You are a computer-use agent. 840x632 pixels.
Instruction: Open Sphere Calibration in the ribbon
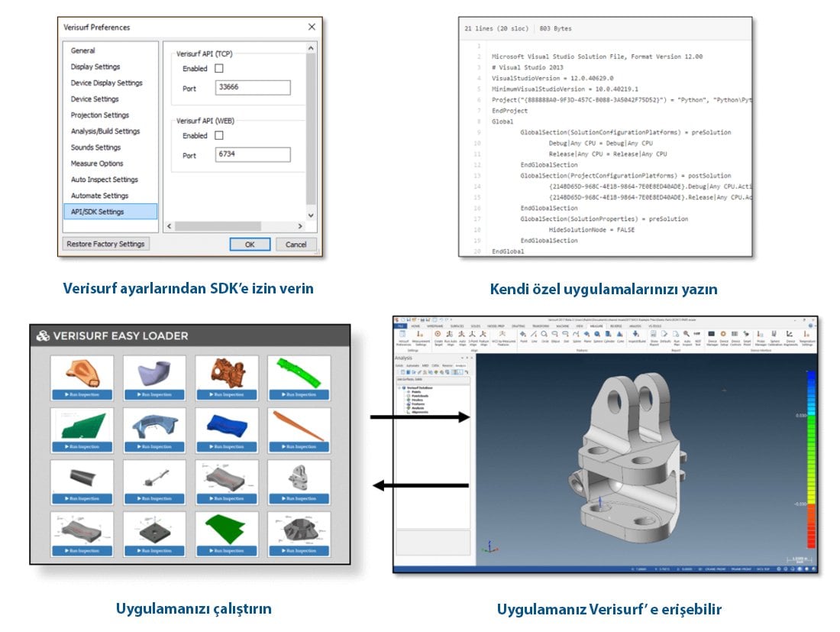pos(774,337)
